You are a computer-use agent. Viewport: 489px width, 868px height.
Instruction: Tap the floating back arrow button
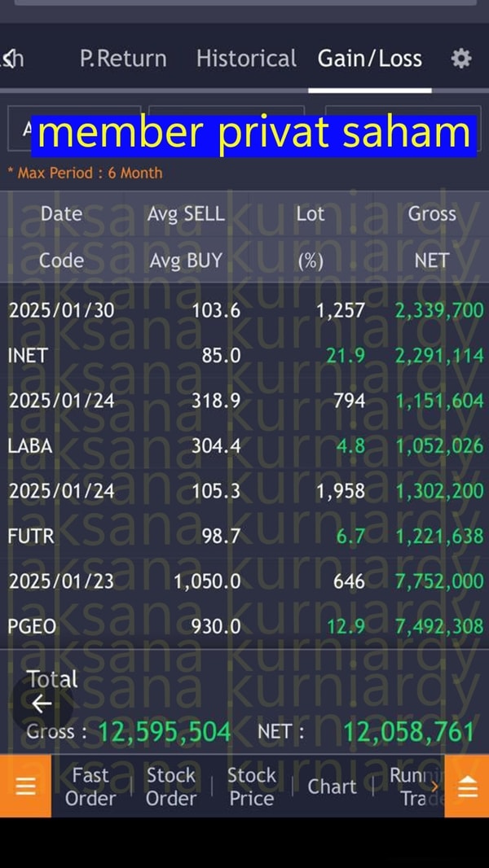coord(42,704)
